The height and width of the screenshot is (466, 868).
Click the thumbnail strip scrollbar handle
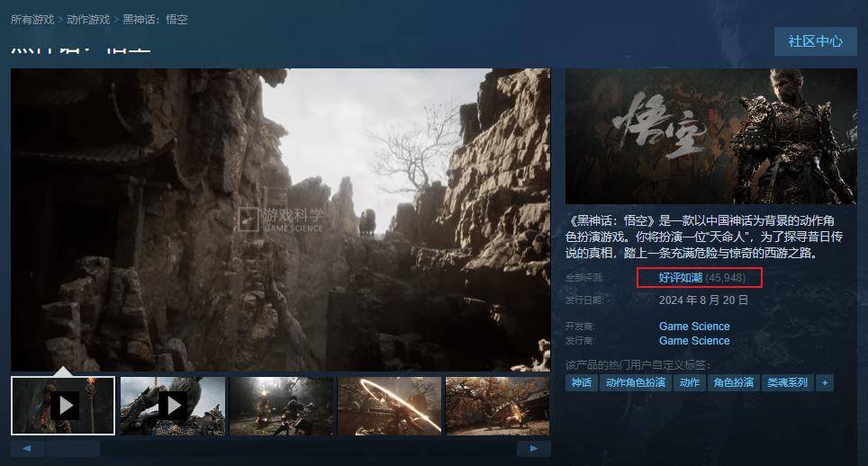pos(72,448)
